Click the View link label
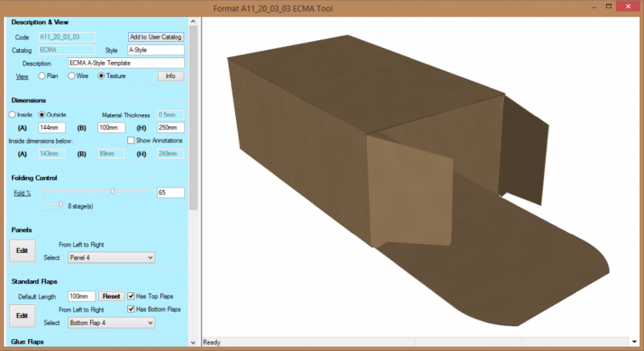The image size is (644, 351). tap(23, 76)
